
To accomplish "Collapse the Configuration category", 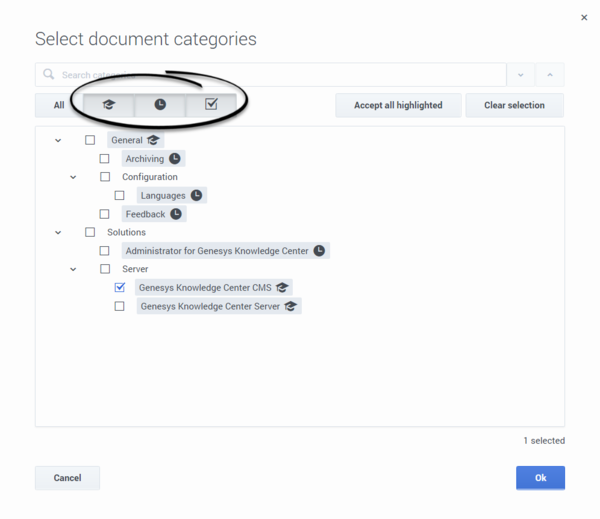I will (73, 177).
